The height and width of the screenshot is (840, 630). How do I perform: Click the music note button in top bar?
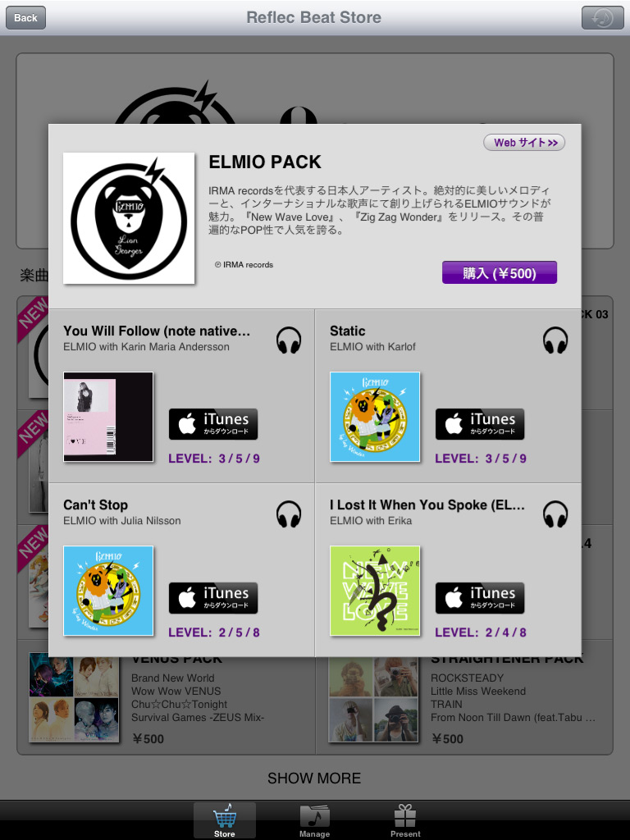603,18
